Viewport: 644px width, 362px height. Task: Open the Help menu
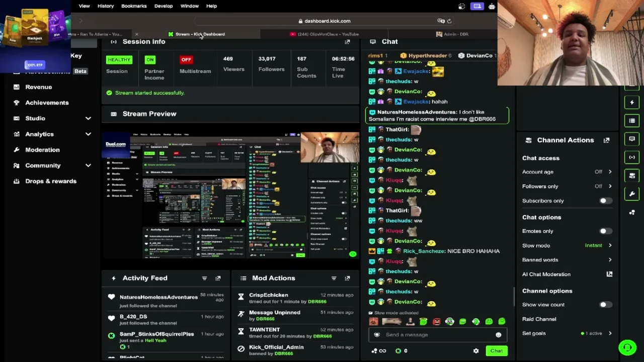pyautogui.click(x=211, y=6)
